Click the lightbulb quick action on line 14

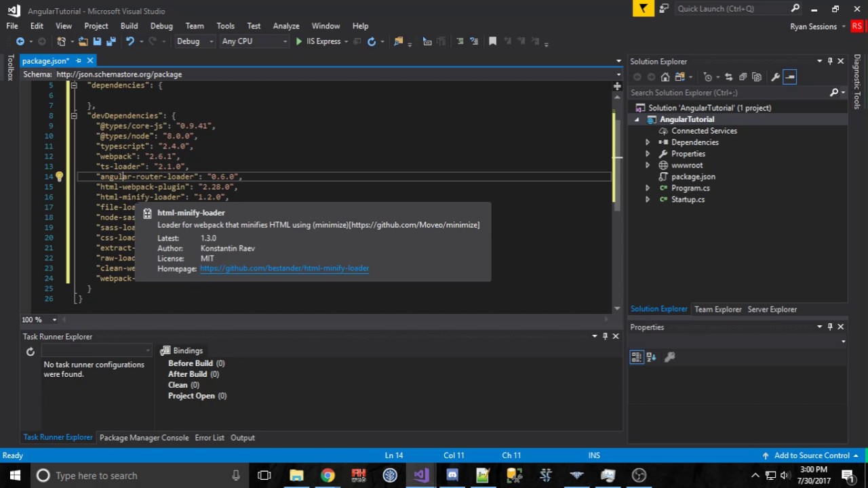click(x=59, y=177)
